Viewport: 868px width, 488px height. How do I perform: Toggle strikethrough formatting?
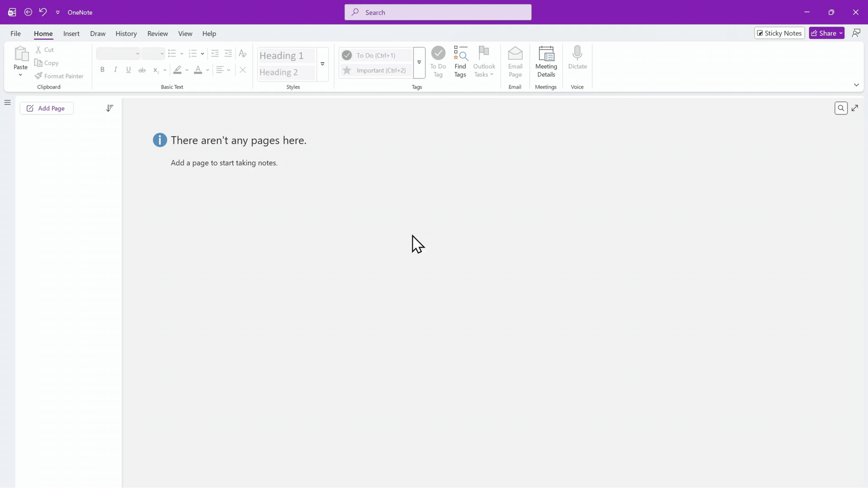point(142,70)
